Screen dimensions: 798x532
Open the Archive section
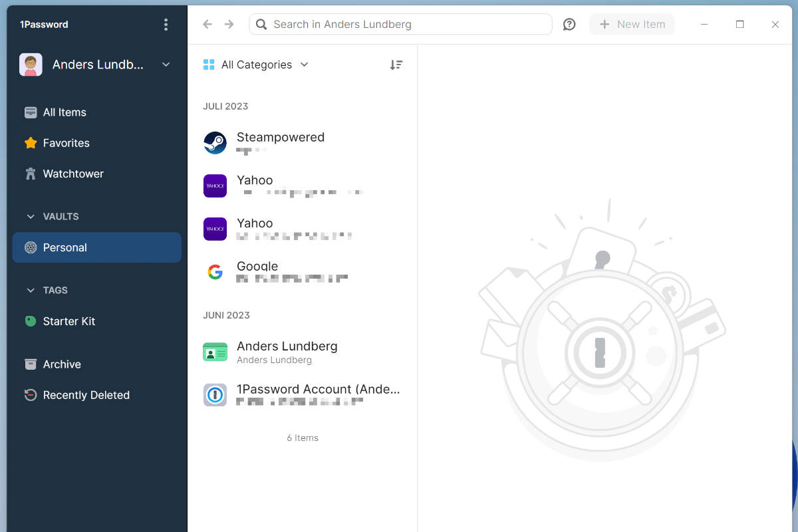96,364
